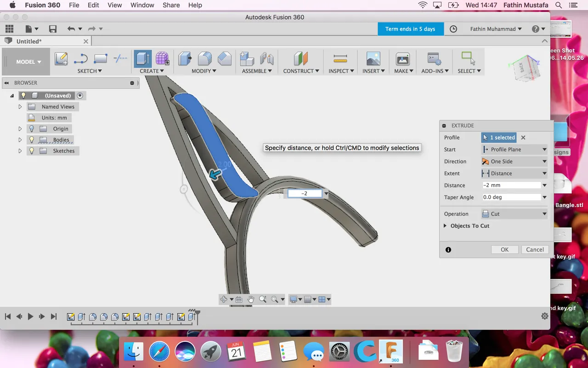This screenshot has height=368, width=588.
Task: Expand the Sketches tree node
Action: point(20,151)
